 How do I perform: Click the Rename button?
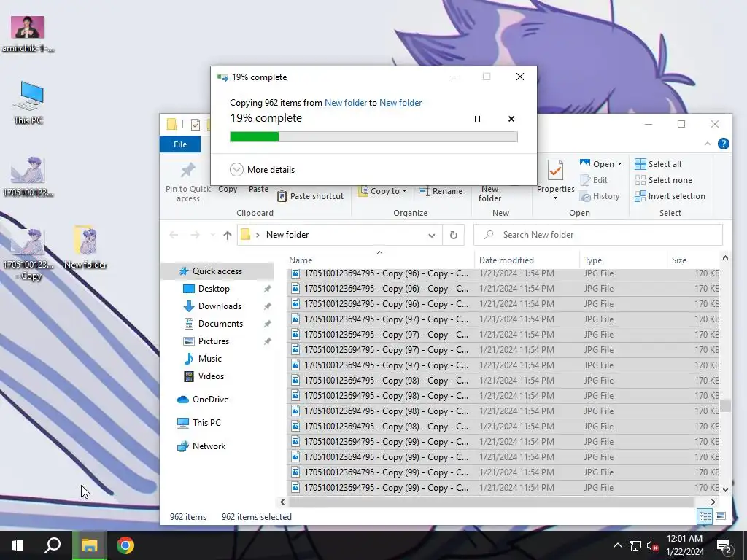tap(441, 191)
